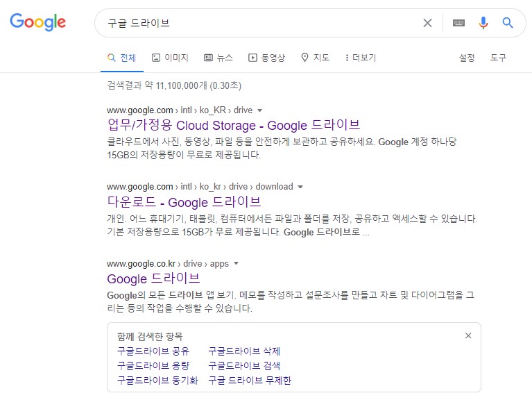Click the blue magnifier search button
The height and width of the screenshot is (400, 532).
pos(508,23)
